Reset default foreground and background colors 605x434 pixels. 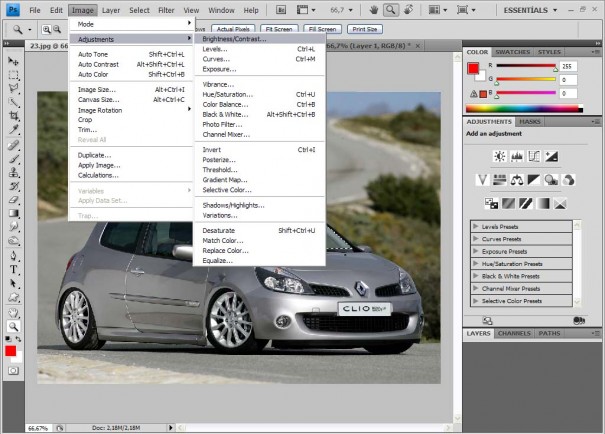(8, 339)
